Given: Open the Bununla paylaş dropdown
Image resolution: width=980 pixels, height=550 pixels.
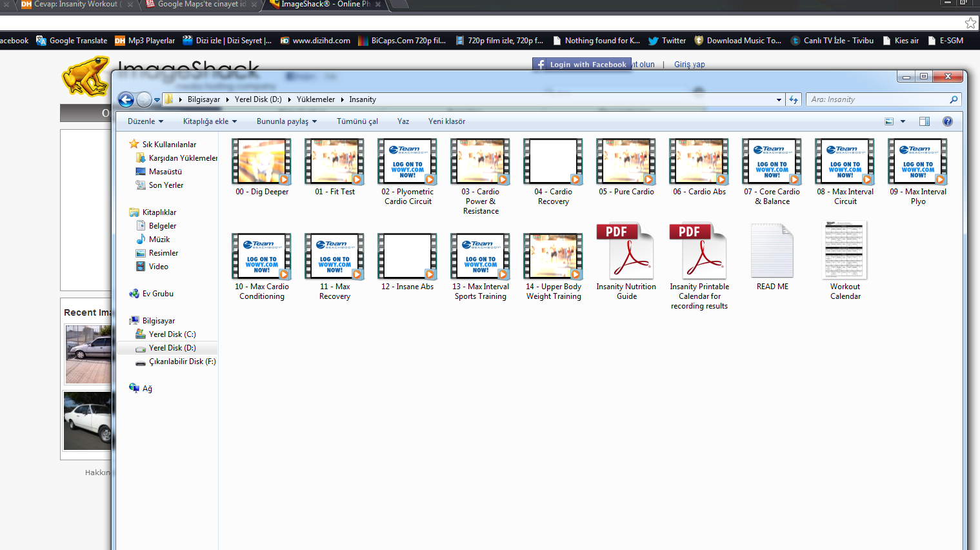Looking at the screenshot, I should [x=286, y=121].
